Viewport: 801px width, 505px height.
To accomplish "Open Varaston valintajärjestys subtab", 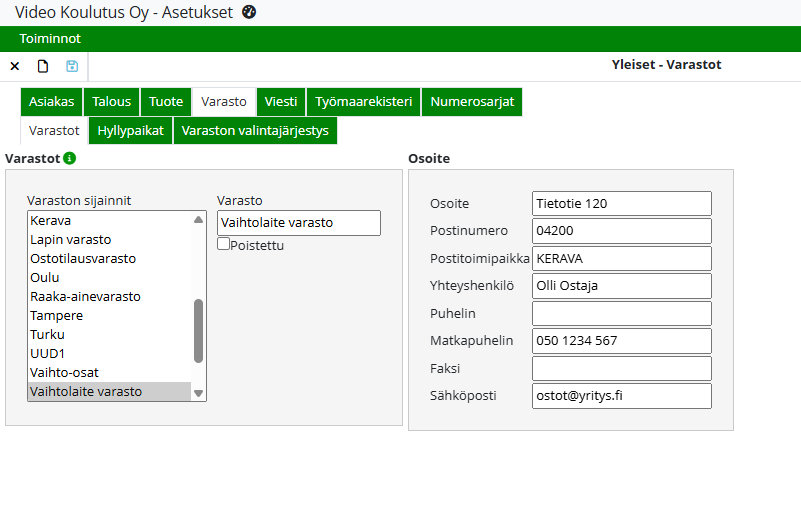I will (255, 131).
